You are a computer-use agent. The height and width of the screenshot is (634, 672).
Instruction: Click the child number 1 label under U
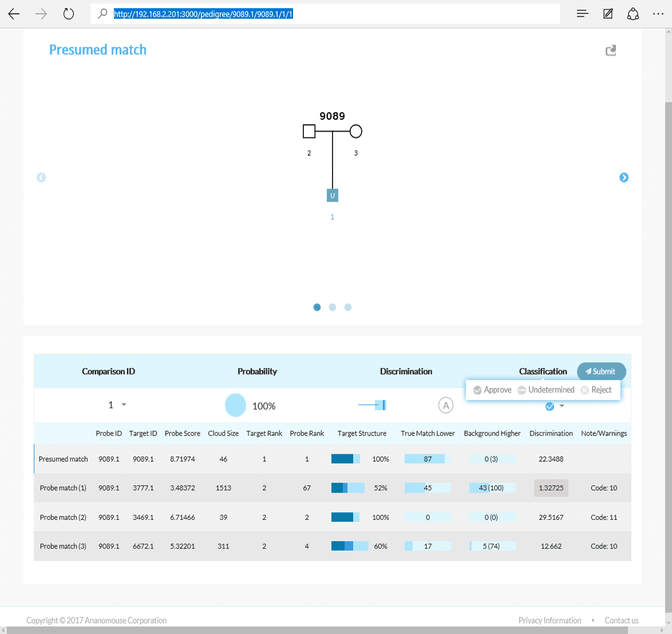(x=332, y=217)
